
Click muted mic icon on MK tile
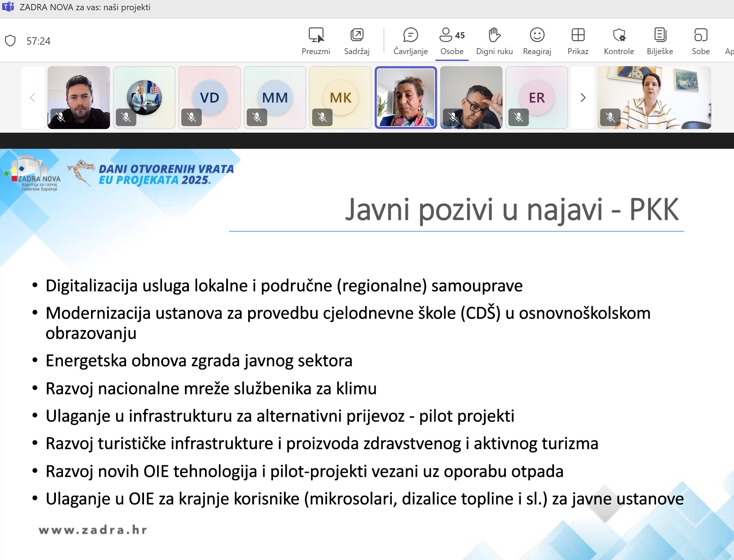(322, 117)
